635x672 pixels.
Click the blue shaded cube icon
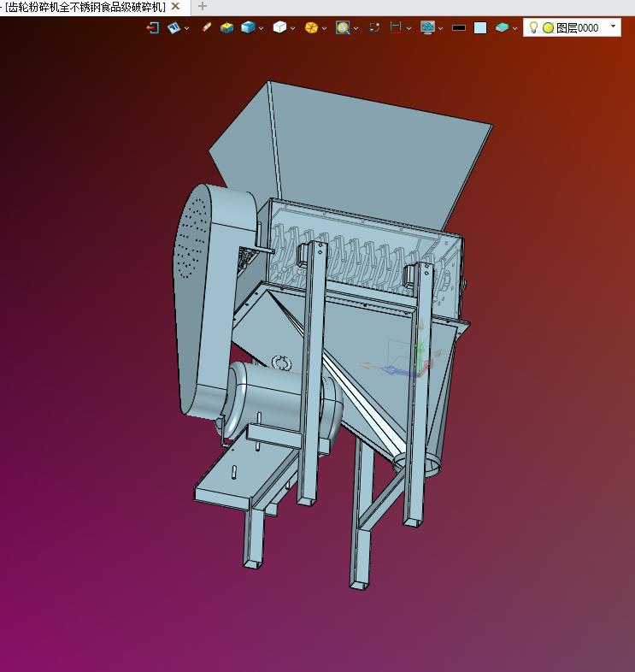[x=248, y=27]
